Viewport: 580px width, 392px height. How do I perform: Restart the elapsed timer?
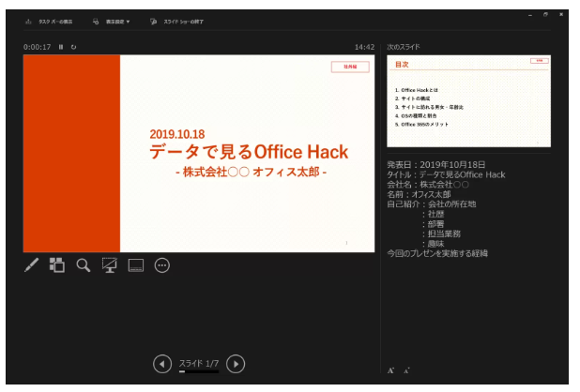[73, 46]
